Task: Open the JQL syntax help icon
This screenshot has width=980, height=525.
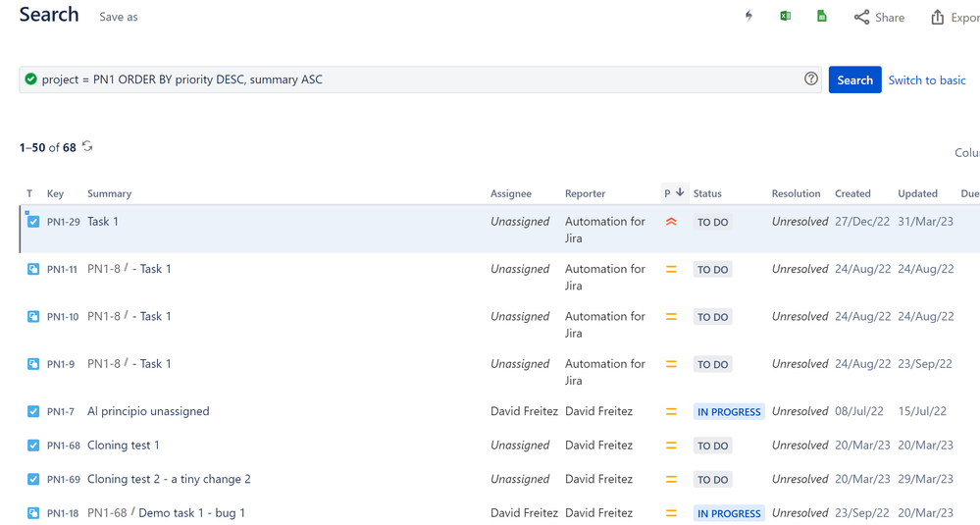Action: point(810,79)
